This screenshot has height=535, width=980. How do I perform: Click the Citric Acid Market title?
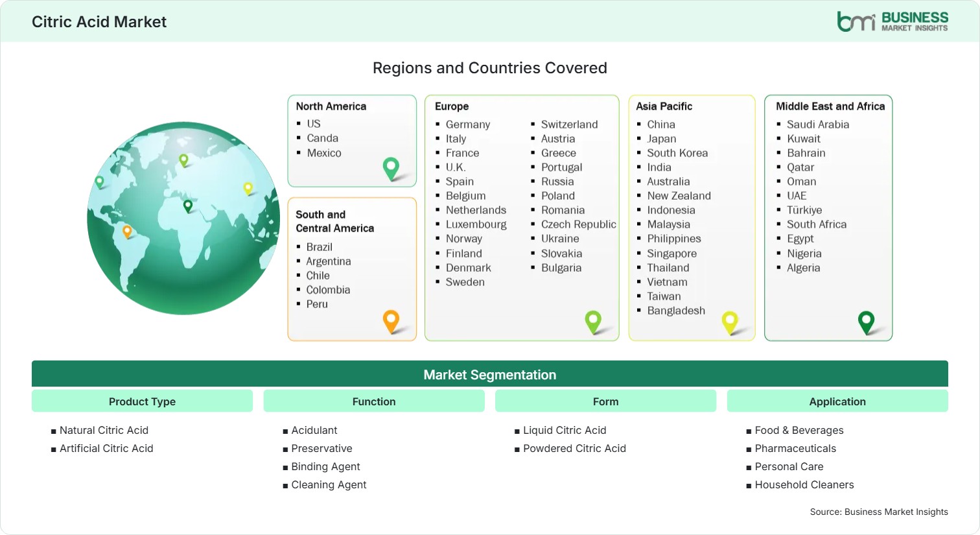pos(99,22)
